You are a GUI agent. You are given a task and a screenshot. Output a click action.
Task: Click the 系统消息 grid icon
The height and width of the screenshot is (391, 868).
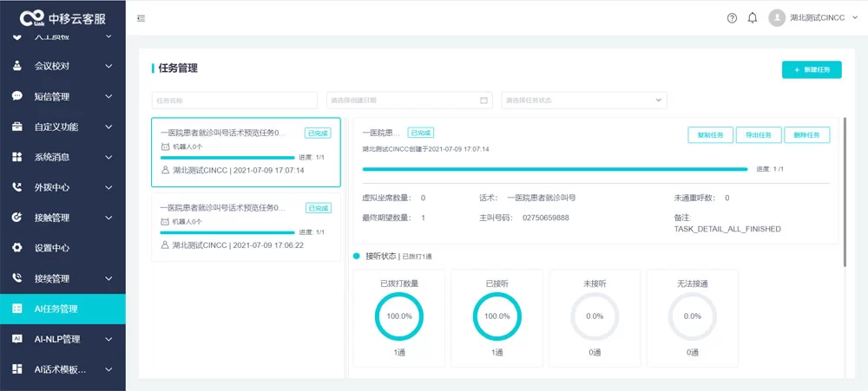click(x=17, y=157)
